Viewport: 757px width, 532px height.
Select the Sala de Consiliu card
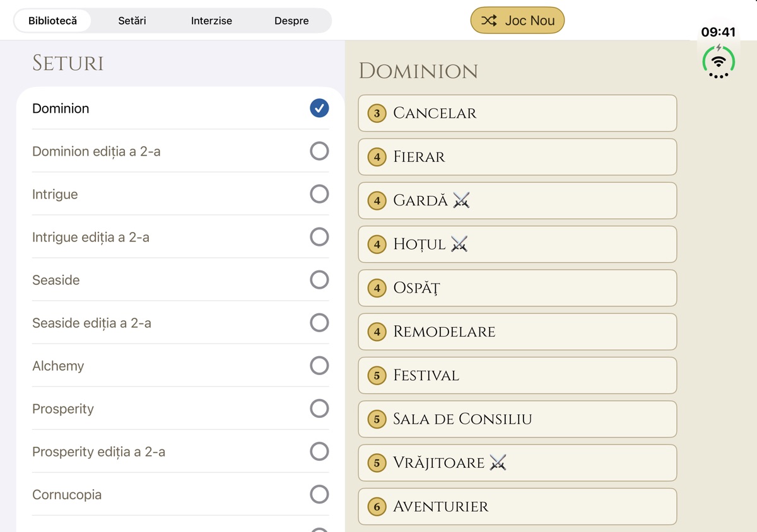coord(517,419)
